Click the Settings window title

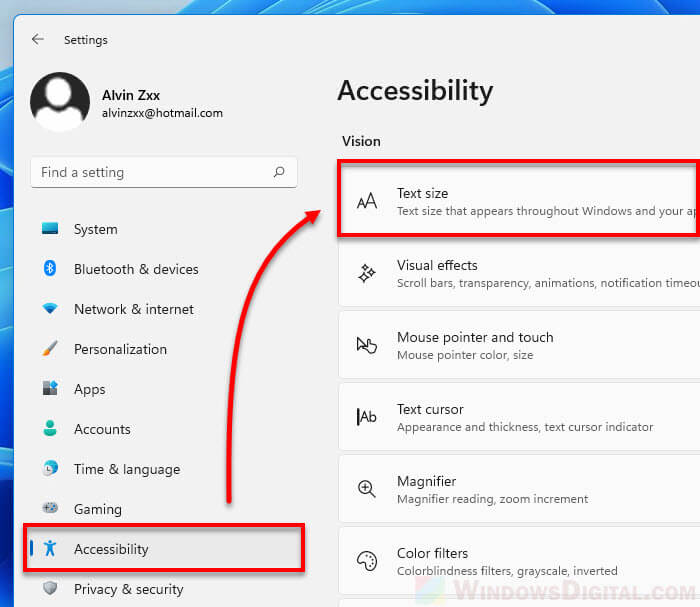[x=86, y=40]
